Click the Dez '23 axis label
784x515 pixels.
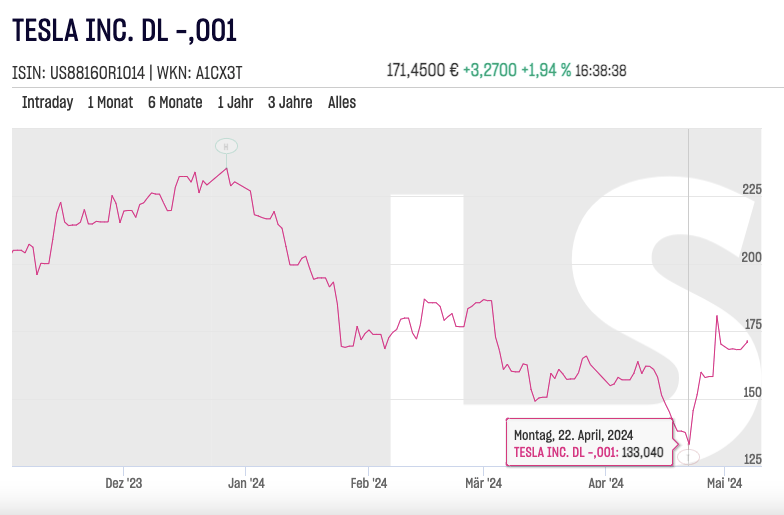(x=123, y=483)
